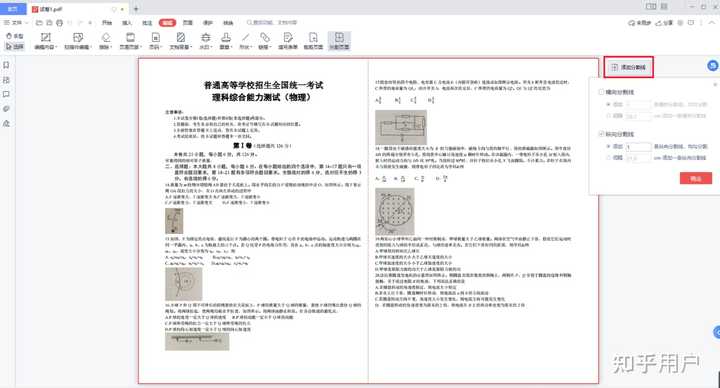Image resolution: width=720 pixels, height=388 pixels.
Task: Select the spacing radio button under vertical split line
Action: point(608,157)
